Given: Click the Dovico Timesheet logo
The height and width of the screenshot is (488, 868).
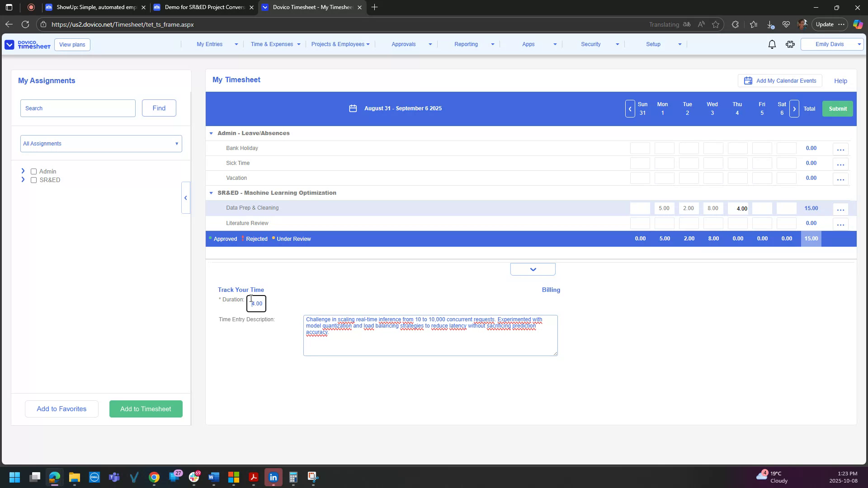Looking at the screenshot, I should 27,44.
